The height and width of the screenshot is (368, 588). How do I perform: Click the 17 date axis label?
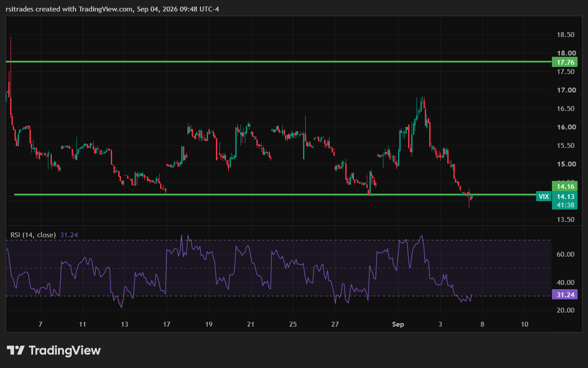coord(166,325)
